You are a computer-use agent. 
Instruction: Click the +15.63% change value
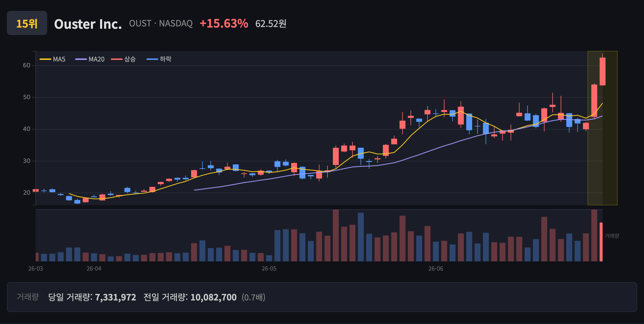[x=224, y=24]
